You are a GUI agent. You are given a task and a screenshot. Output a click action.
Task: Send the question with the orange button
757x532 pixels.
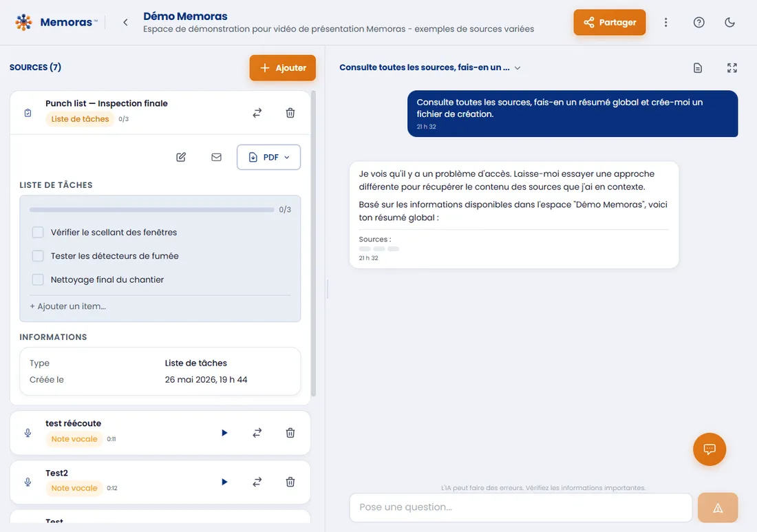coord(717,507)
